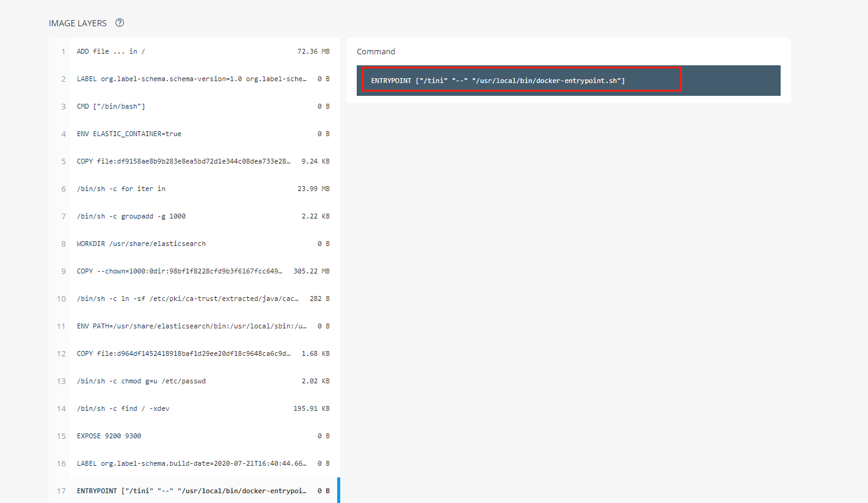The width and height of the screenshot is (868, 503).
Task: Click the highlighted ENTRYPOINT command text
Action: pyautogui.click(x=520, y=80)
